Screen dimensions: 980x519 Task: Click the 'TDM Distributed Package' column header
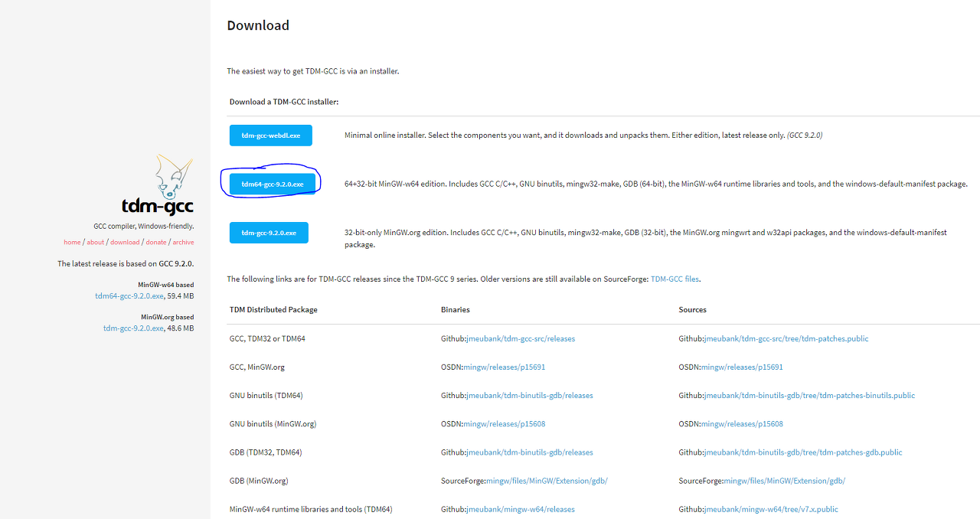pyautogui.click(x=273, y=310)
